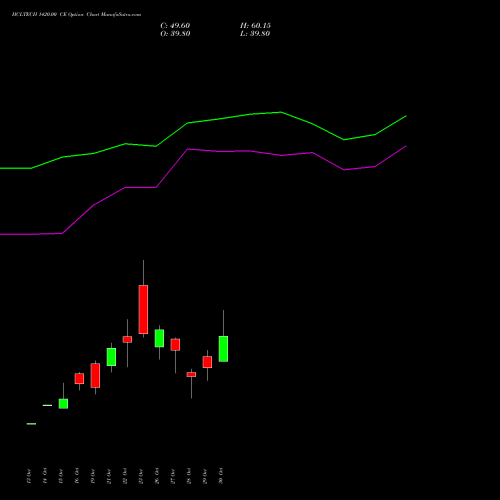This screenshot has width=500, height=500.
Task: Click the red candlestick for 19 Oct
Action: 95,375
